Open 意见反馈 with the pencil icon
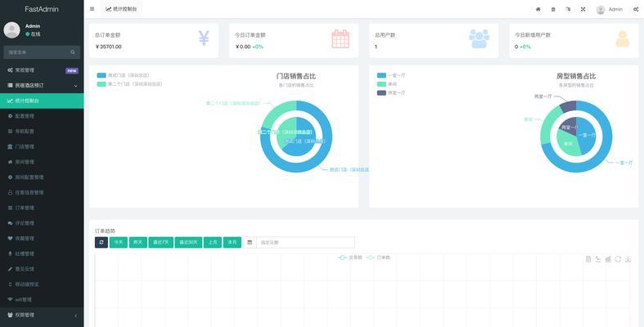The image size is (644, 327). tap(42, 269)
